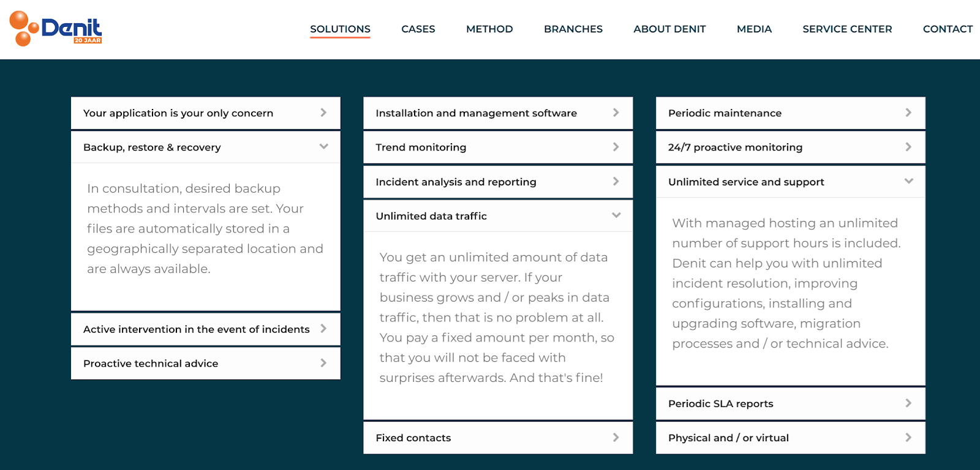980x470 pixels.
Task: Open the Method menu item
Action: tap(489, 29)
